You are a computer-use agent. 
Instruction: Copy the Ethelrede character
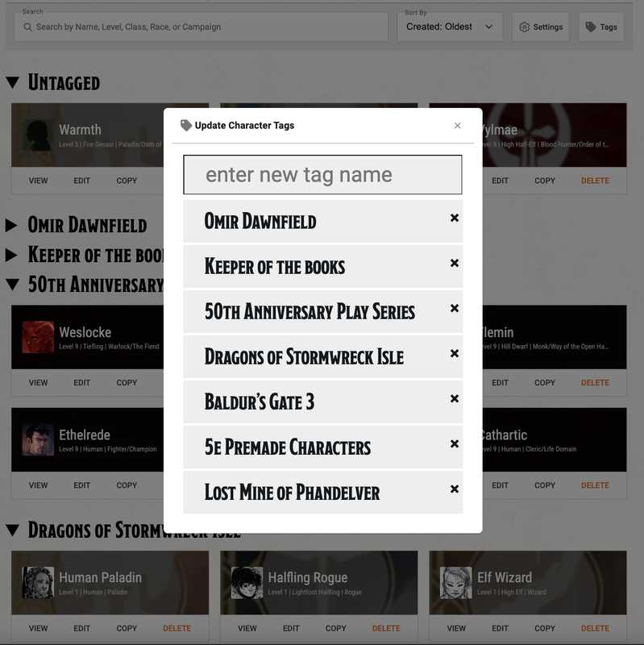pyautogui.click(x=127, y=485)
